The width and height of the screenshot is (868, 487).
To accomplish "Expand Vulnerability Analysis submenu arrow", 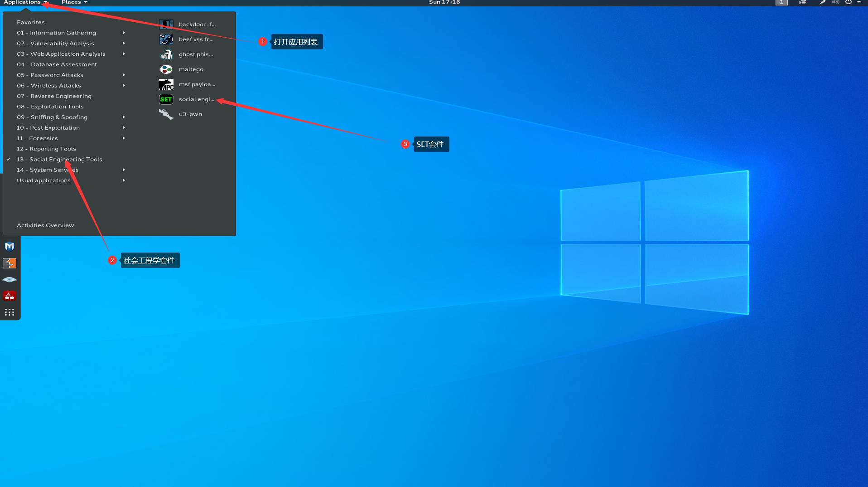I will 124,43.
